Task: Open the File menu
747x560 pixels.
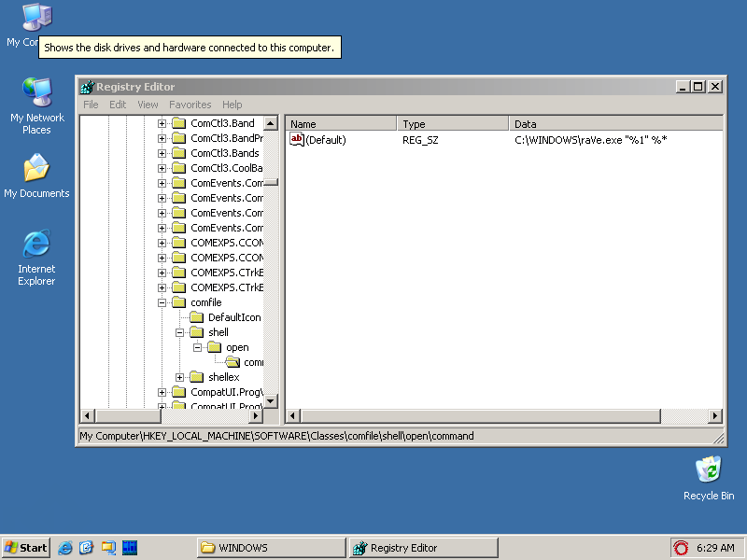Action: (x=91, y=105)
